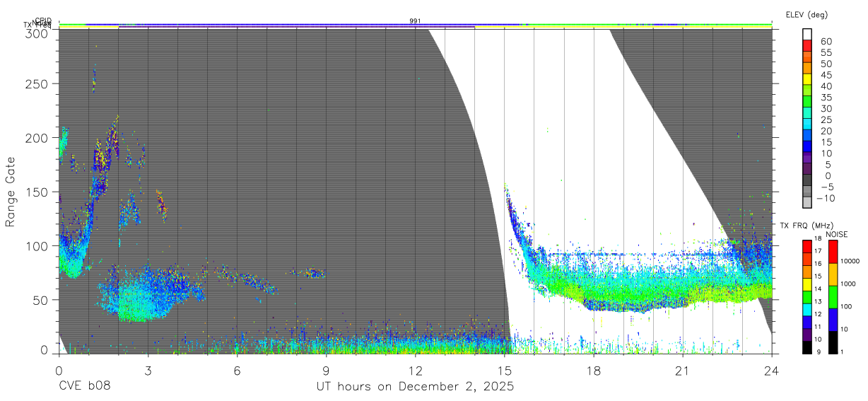Screen dimensions: 868x401
Task: Click orange NOISE swatch between 10000 and 1000
Action: coord(833,274)
